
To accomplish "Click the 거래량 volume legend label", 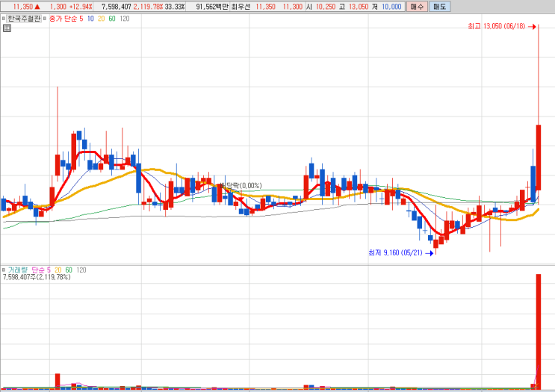I will [x=18, y=270].
